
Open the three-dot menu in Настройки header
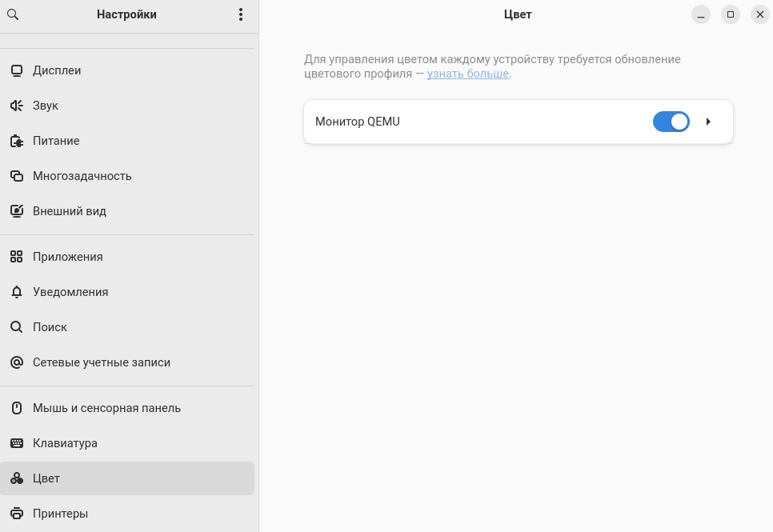(241, 14)
